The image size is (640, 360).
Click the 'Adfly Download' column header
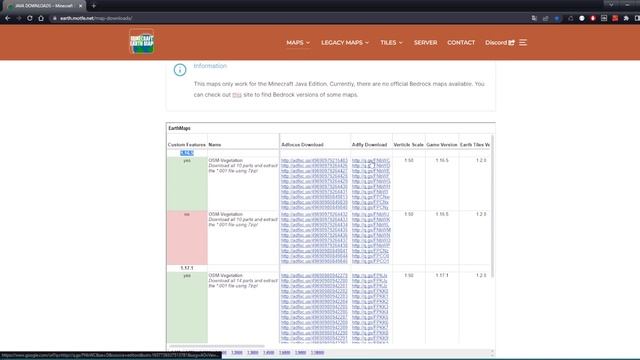pyautogui.click(x=369, y=144)
